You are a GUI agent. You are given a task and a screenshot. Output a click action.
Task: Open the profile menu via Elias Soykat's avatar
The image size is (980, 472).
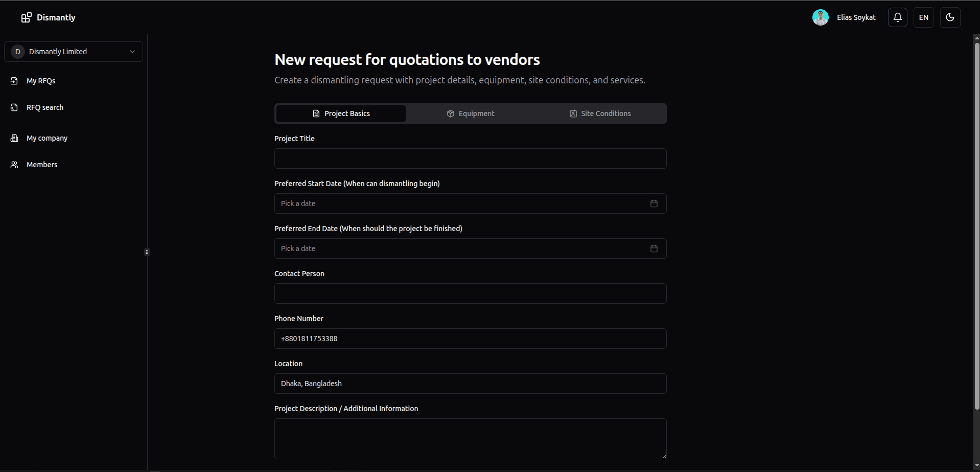click(x=821, y=17)
